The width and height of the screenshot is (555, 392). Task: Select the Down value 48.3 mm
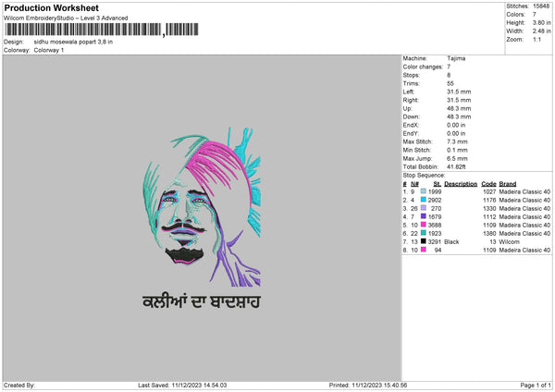(x=459, y=116)
